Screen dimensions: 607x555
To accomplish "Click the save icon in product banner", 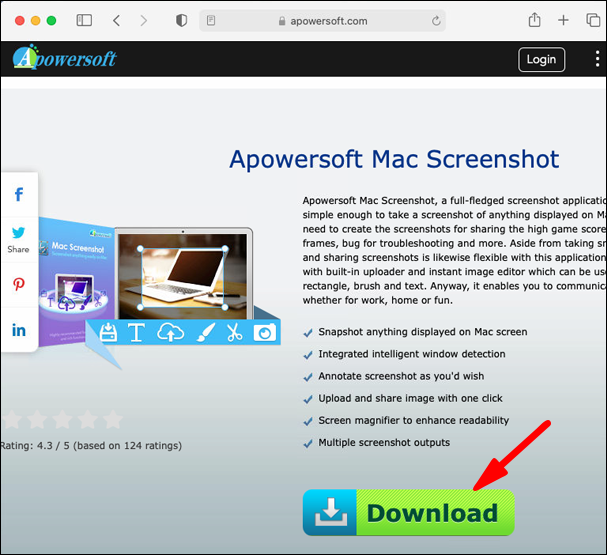I will [x=108, y=332].
